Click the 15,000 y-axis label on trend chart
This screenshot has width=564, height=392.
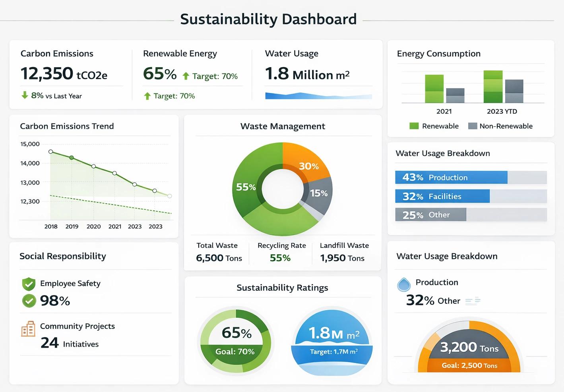30,144
